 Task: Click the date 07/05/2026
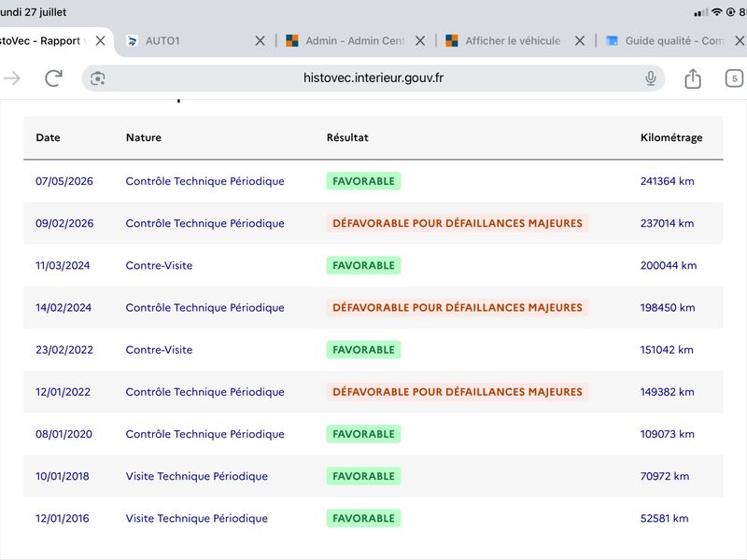click(64, 181)
